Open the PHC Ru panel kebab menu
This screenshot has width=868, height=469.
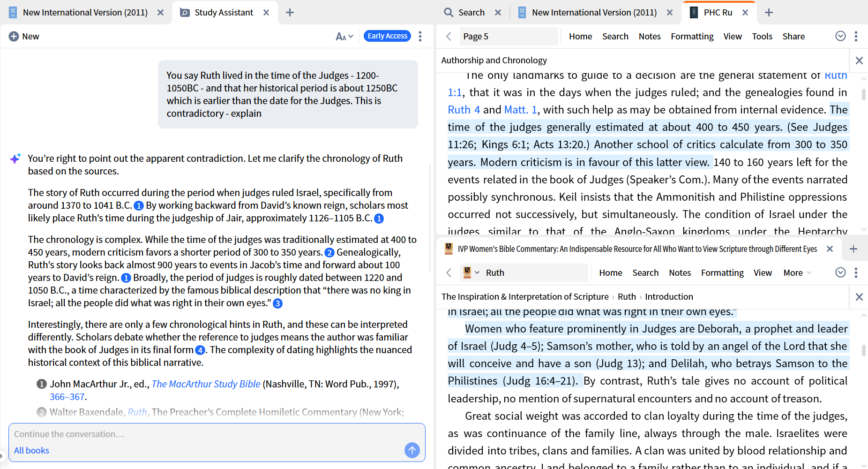(856, 36)
